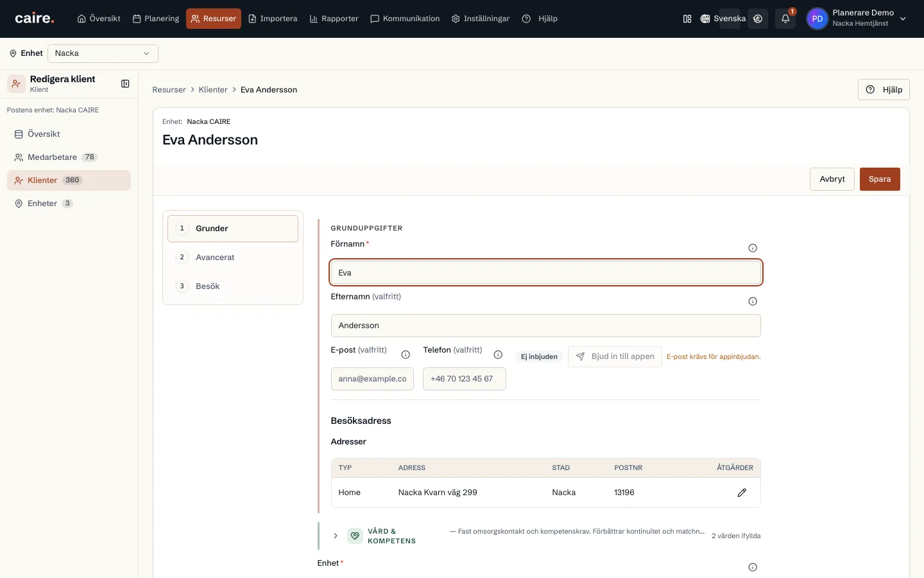Image resolution: width=924 pixels, height=578 pixels.
Task: Open the Importera menu item
Action: 273,19
